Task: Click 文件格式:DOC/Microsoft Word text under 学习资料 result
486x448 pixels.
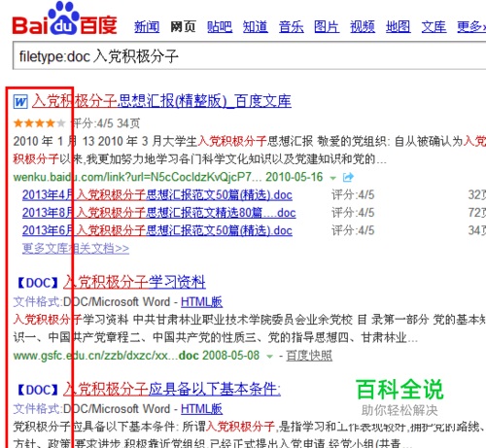Action: (x=91, y=302)
